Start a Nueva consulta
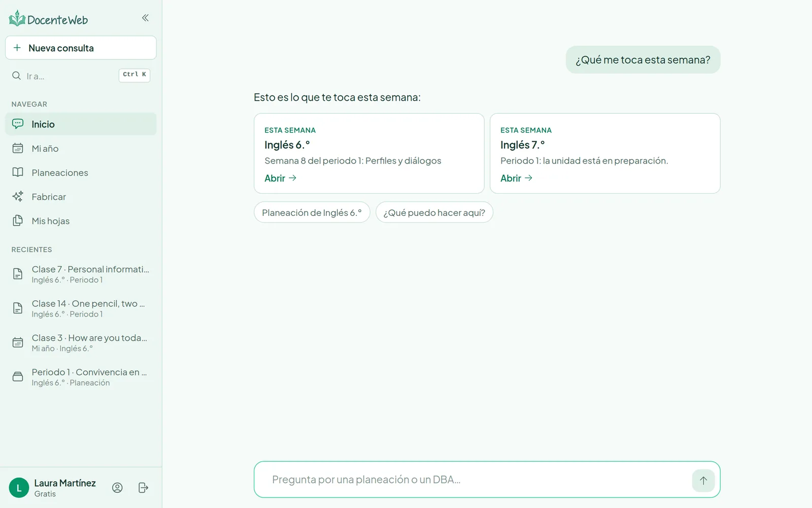This screenshot has height=508, width=812. click(x=81, y=48)
